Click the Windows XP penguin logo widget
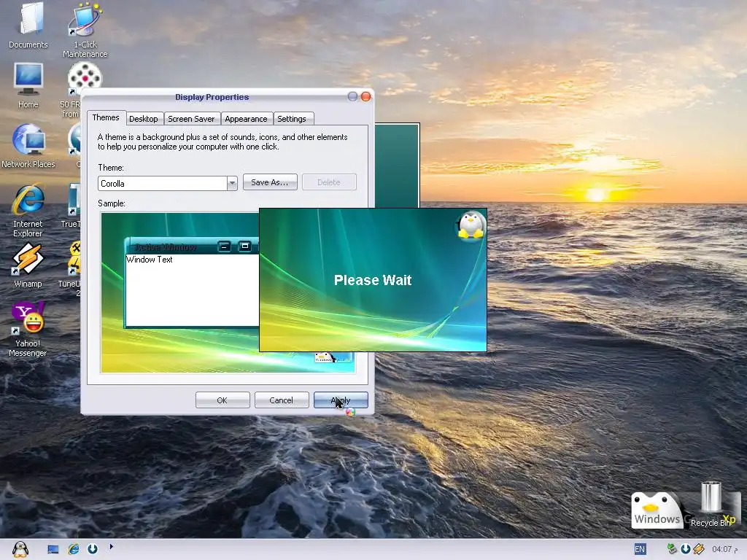The height and width of the screenshot is (560, 747). 657,510
